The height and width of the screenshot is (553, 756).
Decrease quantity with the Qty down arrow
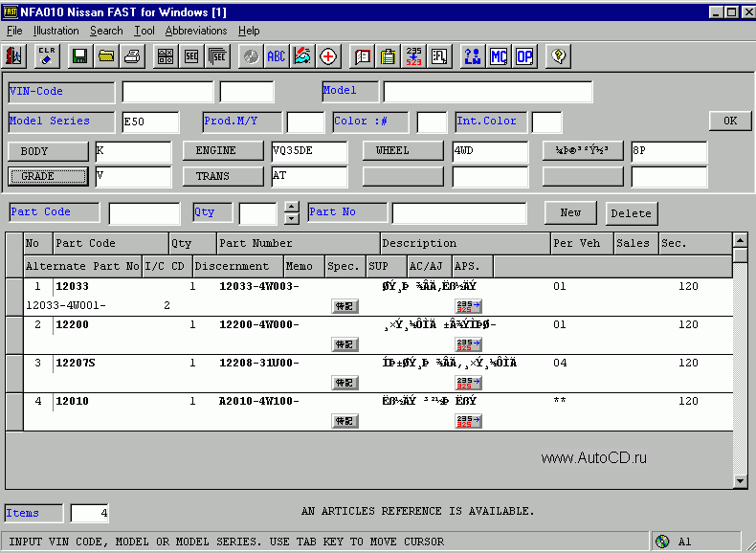point(291,219)
